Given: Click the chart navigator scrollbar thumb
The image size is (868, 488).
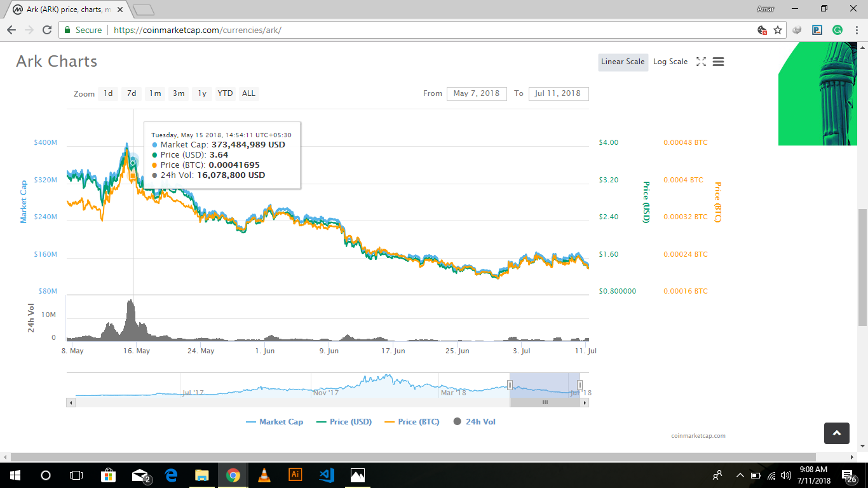Looking at the screenshot, I should point(545,402).
